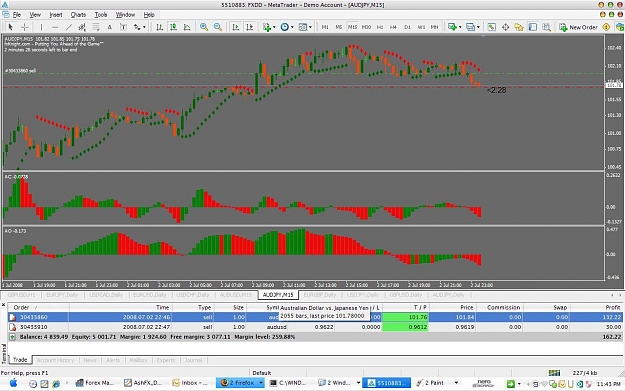This screenshot has height=391, width=625.
Task: Open the View menu
Action: coord(35,15)
